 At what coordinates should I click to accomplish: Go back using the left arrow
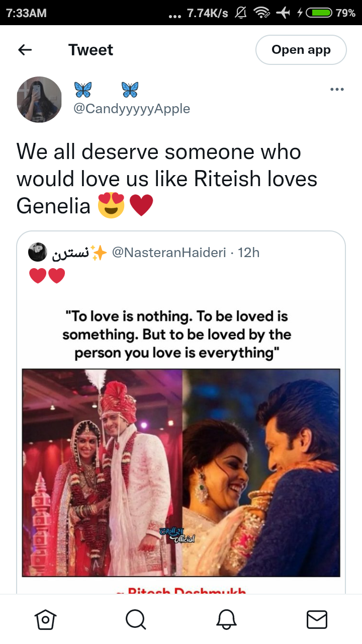(x=25, y=50)
